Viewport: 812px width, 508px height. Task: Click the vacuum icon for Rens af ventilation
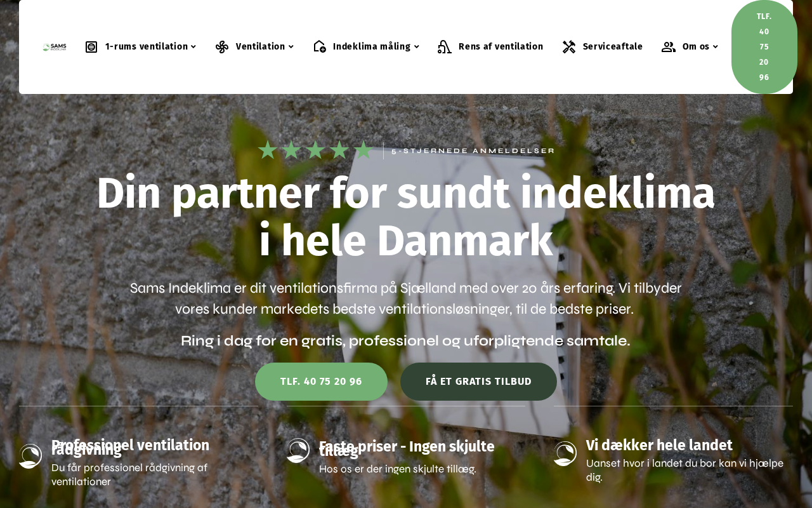point(445,47)
